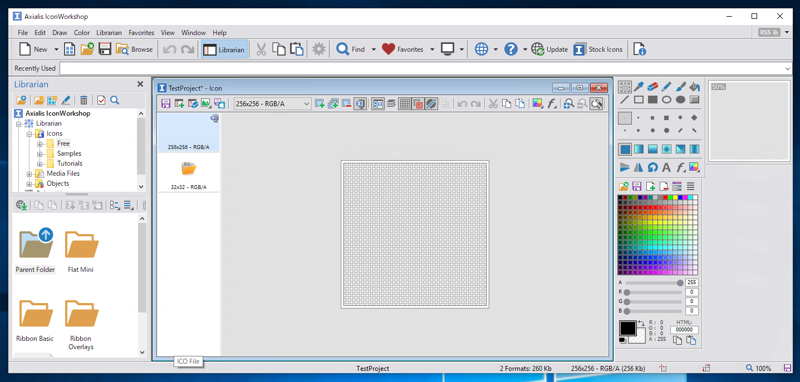Open Stock Icons from main toolbar

(598, 49)
